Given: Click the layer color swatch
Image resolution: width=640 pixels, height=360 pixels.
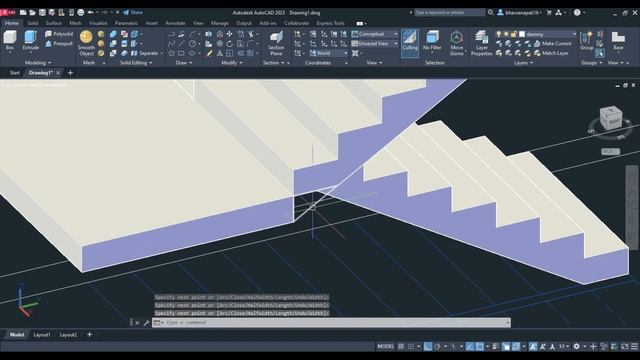Looking at the screenshot, I should tap(522, 34).
